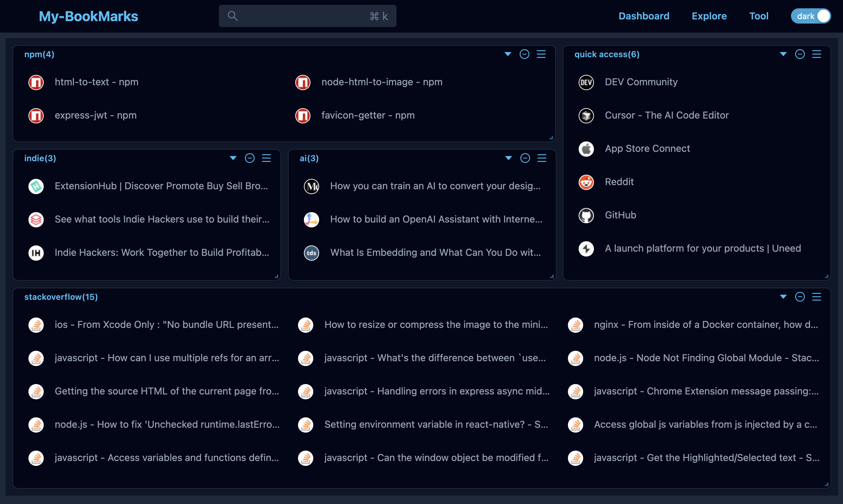This screenshot has width=843, height=504.
Task: Grab the npm panel resize handle
Action: [x=551, y=138]
